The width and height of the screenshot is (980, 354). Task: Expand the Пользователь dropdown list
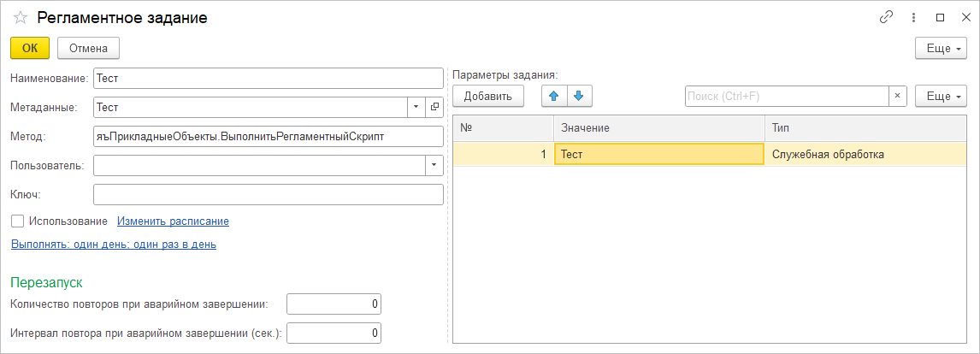[434, 164]
